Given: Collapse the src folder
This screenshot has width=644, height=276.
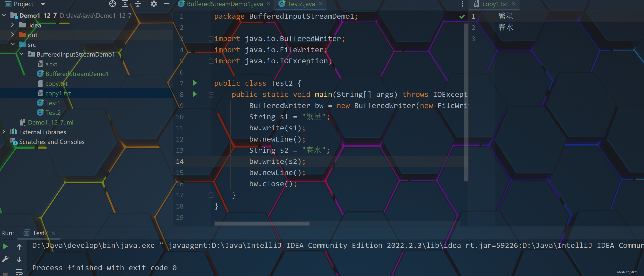Looking at the screenshot, I should click(12, 44).
